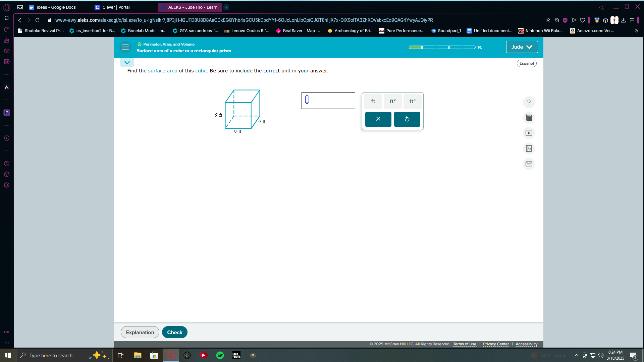
Task: Open Amazon.com bookmark
Action: coord(592,31)
